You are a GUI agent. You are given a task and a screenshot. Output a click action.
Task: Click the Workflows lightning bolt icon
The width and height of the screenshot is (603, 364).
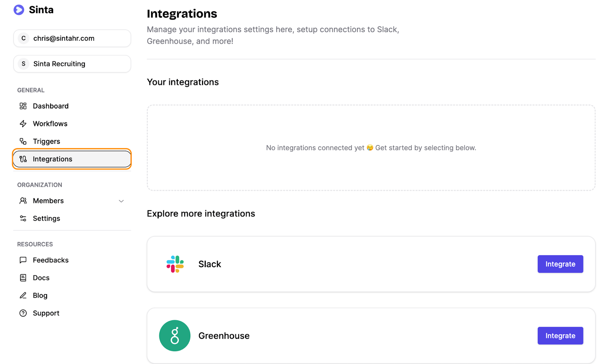point(23,124)
